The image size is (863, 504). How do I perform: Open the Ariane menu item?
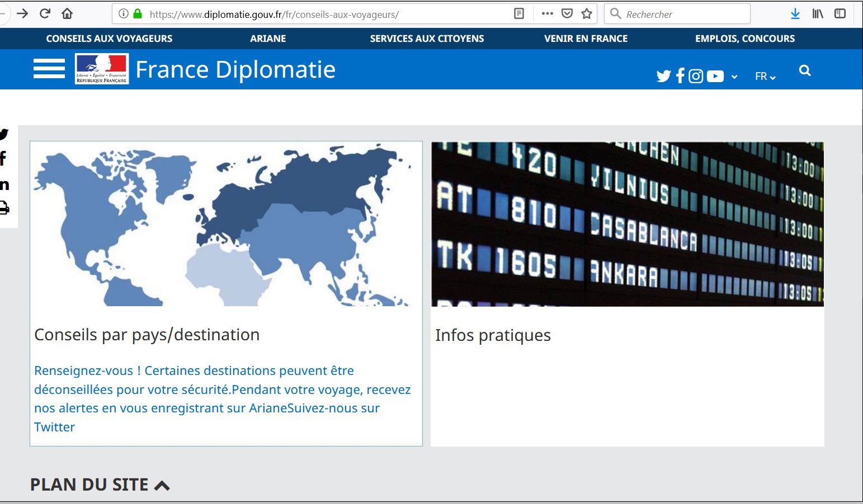(268, 39)
